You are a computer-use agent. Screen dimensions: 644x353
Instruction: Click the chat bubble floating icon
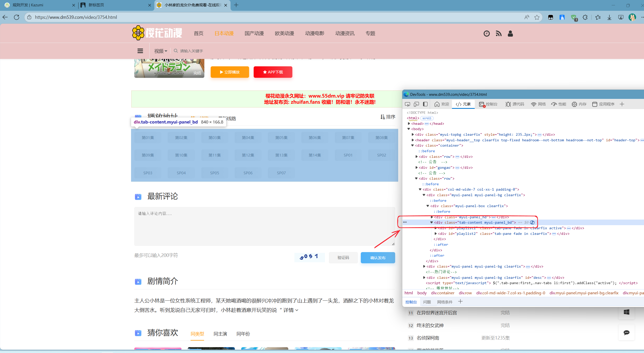[626, 332]
